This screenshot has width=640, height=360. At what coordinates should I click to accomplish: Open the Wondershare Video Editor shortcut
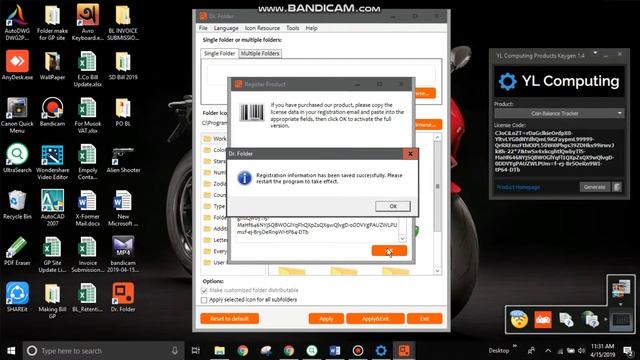tap(52, 162)
